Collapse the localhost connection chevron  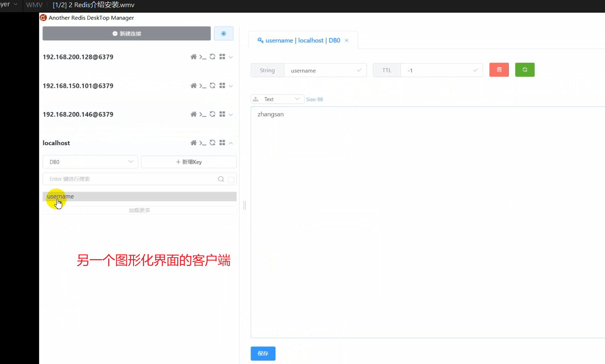(231, 143)
